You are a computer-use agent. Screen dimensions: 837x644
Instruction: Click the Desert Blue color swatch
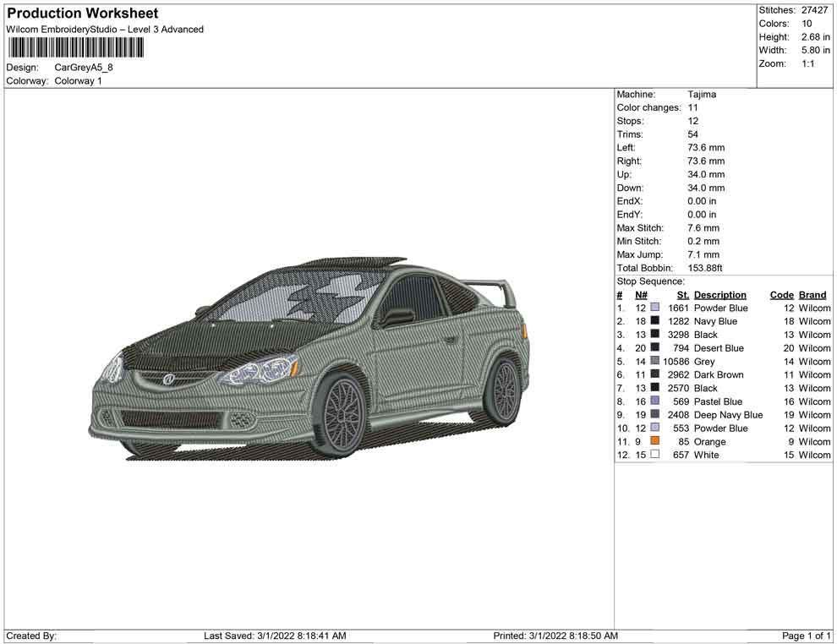click(x=655, y=348)
